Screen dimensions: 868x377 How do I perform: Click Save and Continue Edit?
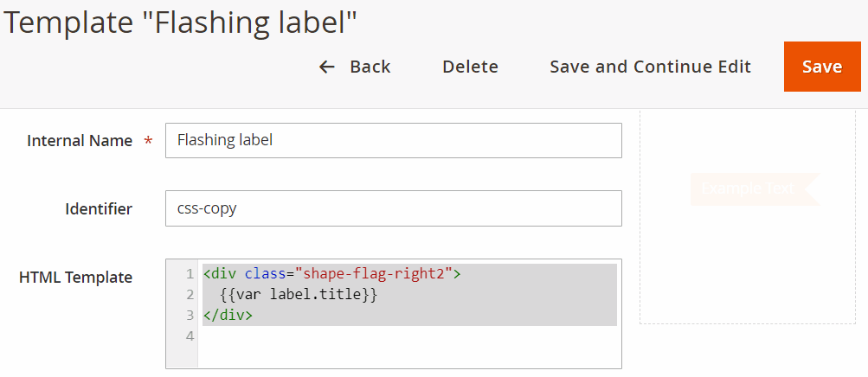click(x=650, y=67)
